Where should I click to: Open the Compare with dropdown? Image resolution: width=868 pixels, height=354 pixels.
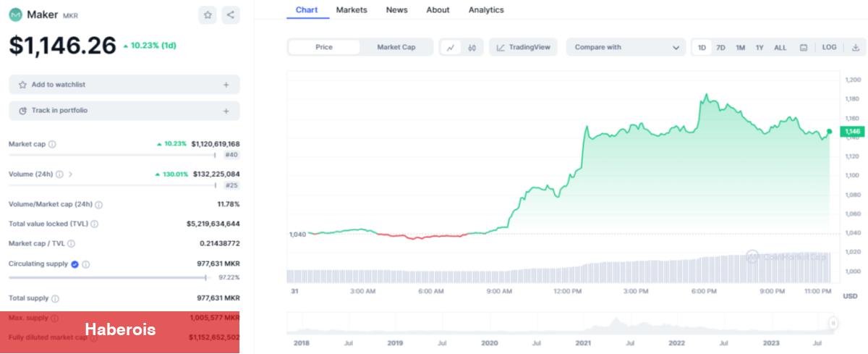(626, 47)
